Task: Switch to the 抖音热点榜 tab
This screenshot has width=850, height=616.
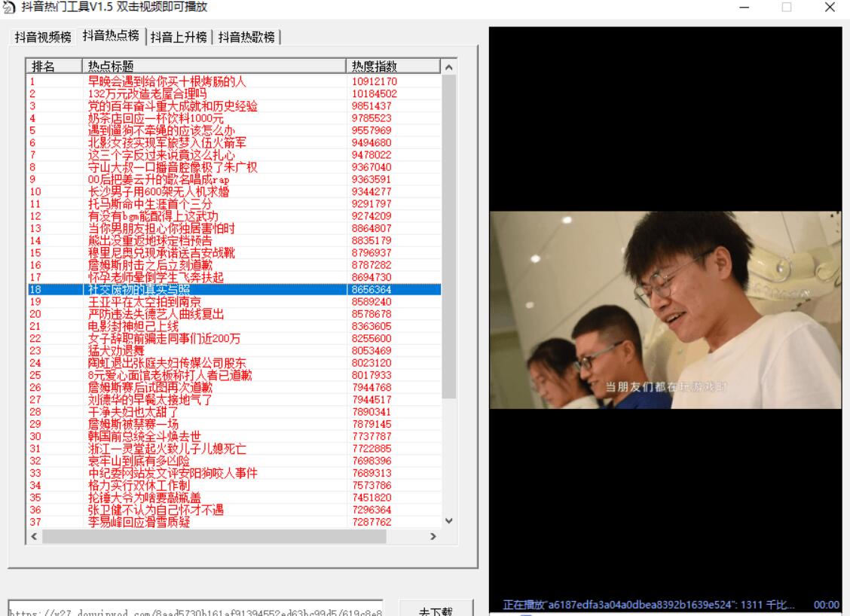Action: (x=111, y=35)
